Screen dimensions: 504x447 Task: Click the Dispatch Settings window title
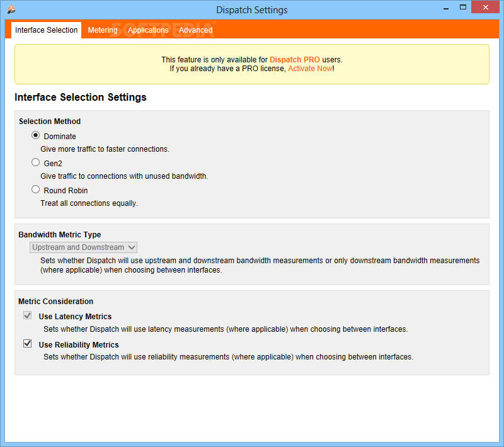pyautogui.click(x=251, y=10)
